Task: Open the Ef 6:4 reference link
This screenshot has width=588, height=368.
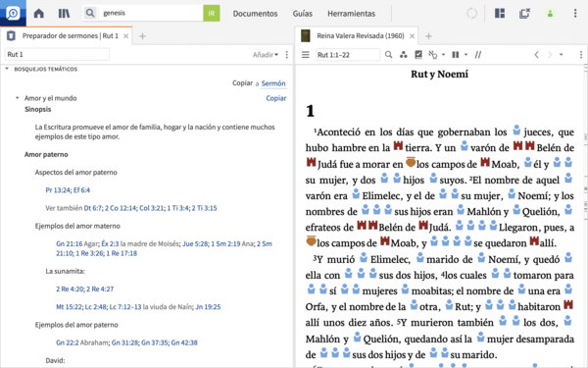Action: [x=81, y=190]
